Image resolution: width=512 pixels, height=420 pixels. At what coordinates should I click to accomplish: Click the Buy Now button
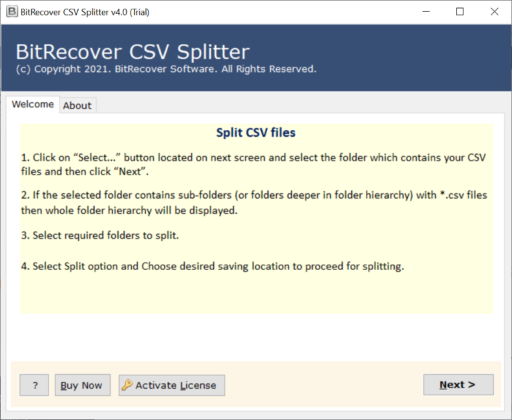(x=83, y=385)
